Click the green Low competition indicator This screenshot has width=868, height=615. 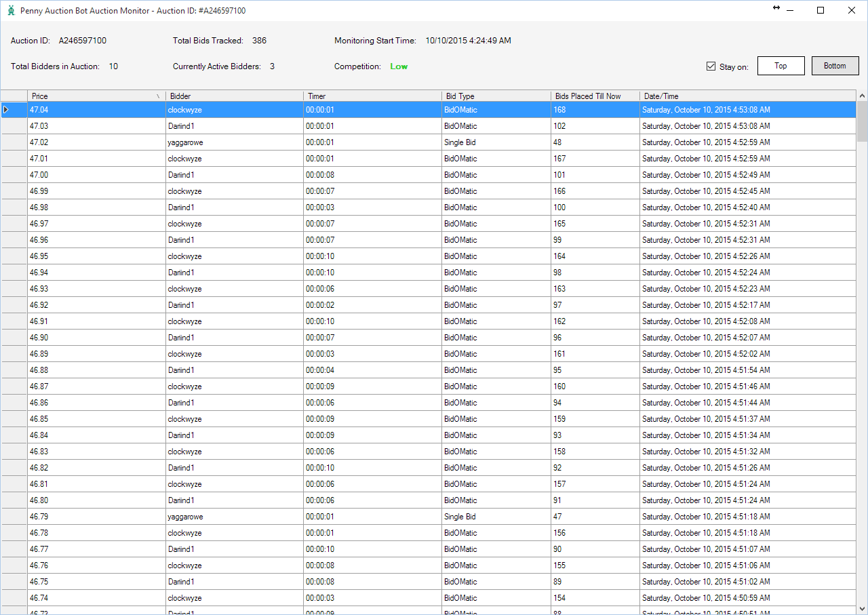click(399, 66)
